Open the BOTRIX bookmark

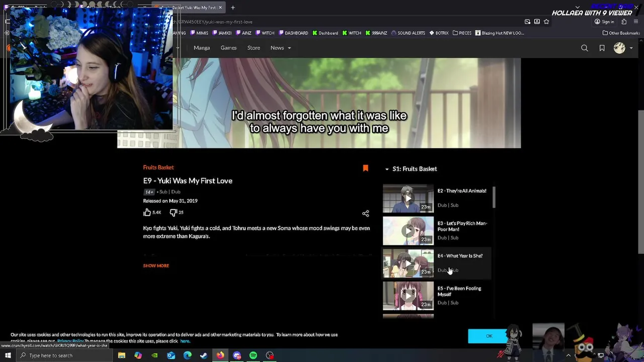point(439,33)
